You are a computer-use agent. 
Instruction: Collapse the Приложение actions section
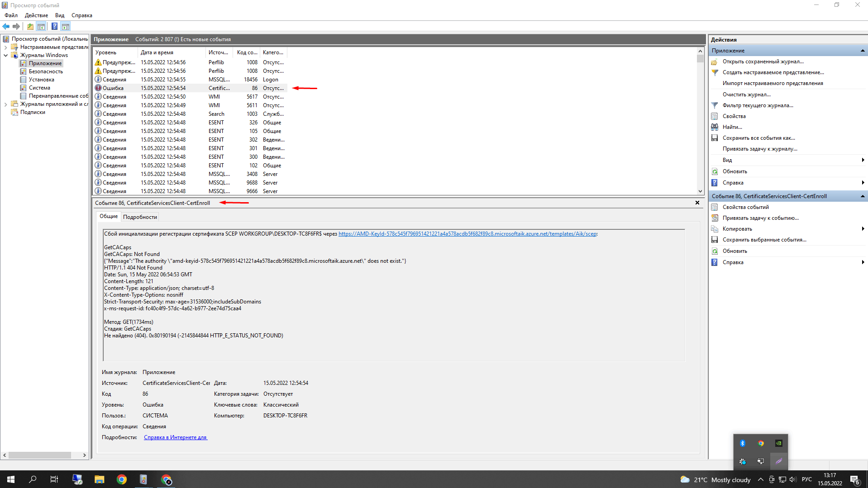click(863, 51)
